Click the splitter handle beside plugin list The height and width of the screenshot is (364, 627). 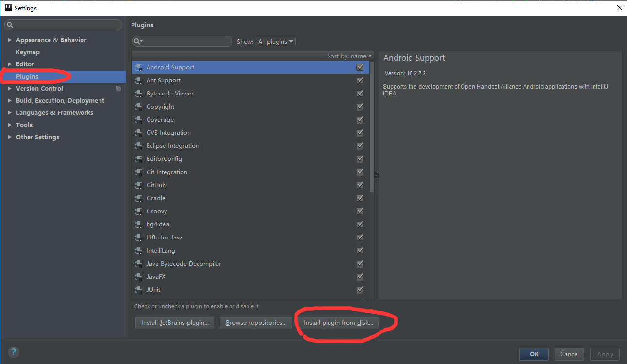[376, 175]
